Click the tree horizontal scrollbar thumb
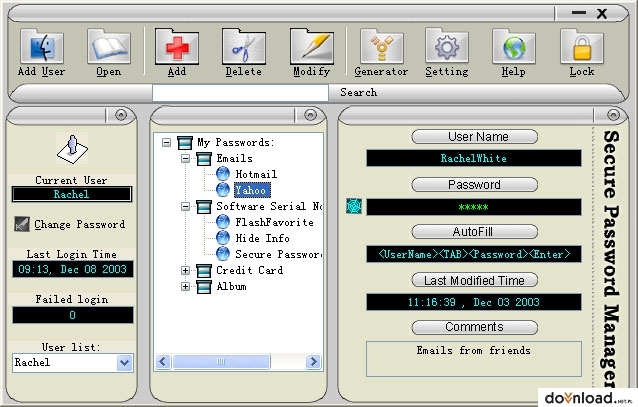The height and width of the screenshot is (407, 638). (x=221, y=361)
